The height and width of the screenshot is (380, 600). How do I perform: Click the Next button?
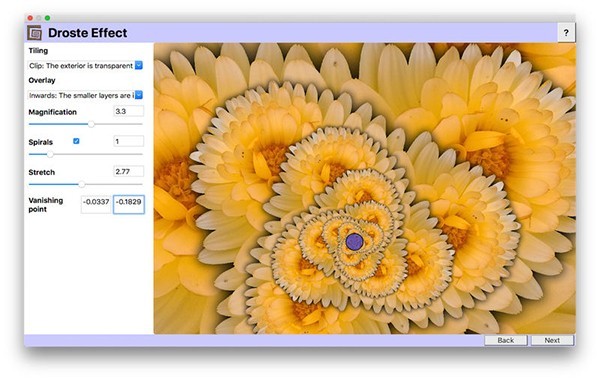[552, 340]
